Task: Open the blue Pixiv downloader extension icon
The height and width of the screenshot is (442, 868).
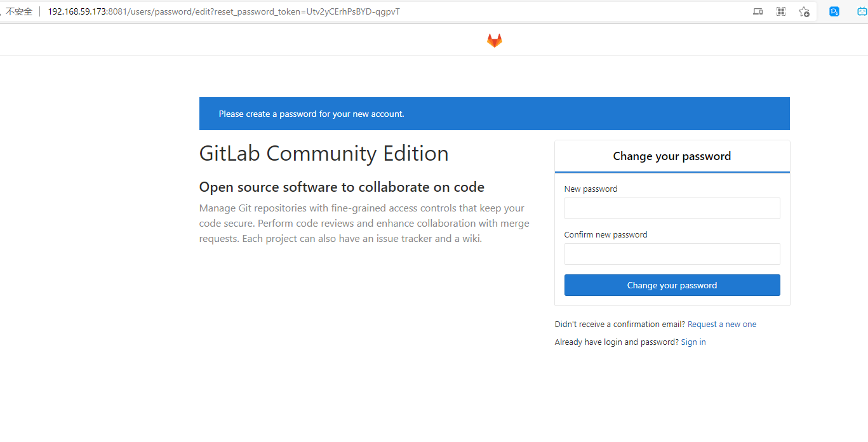Action: [x=834, y=11]
